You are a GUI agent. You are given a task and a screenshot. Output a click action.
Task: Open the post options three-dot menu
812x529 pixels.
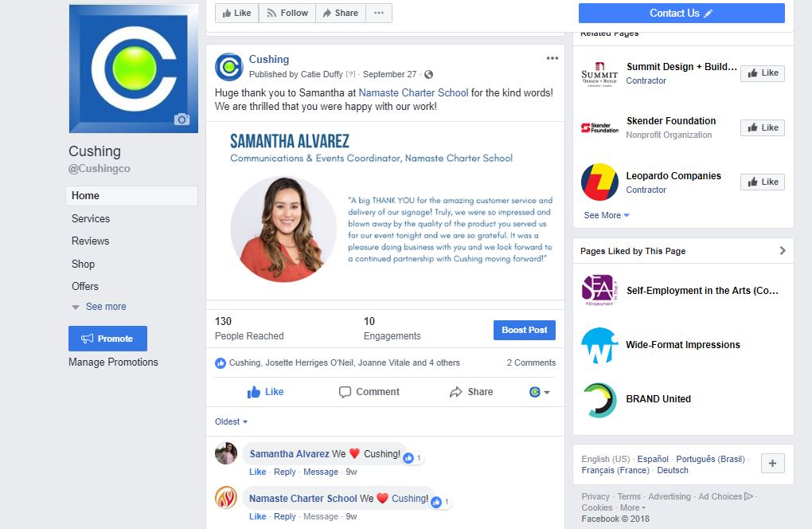(x=552, y=58)
